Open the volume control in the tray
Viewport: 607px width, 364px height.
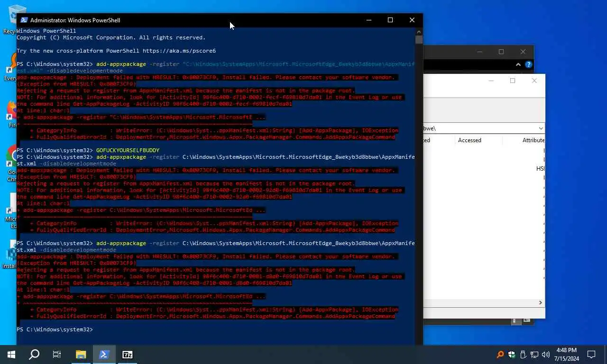[546, 355]
